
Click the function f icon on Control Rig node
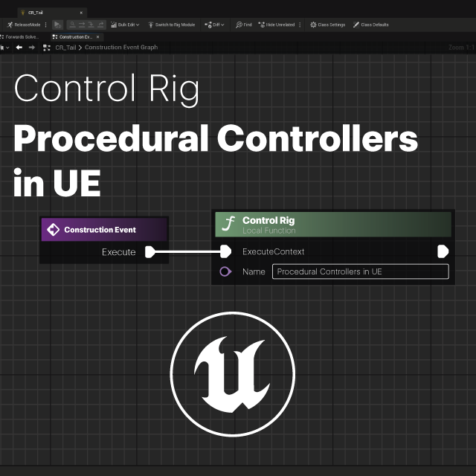pos(228,224)
